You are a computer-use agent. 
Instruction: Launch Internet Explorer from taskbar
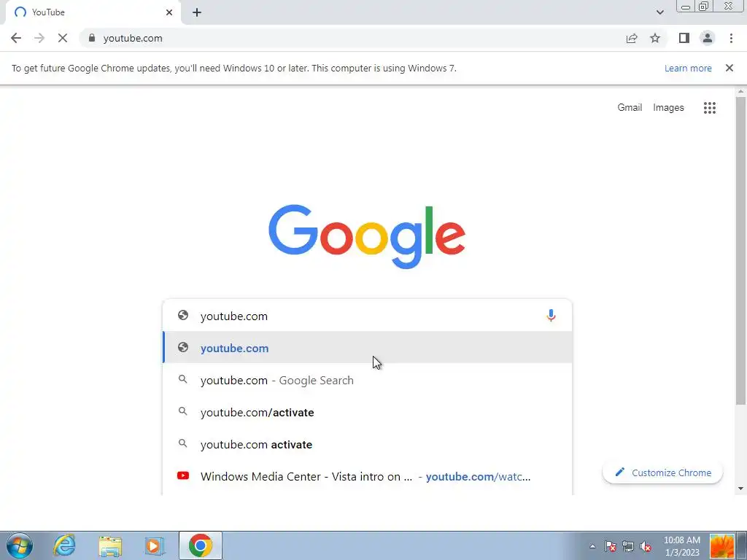(x=64, y=545)
